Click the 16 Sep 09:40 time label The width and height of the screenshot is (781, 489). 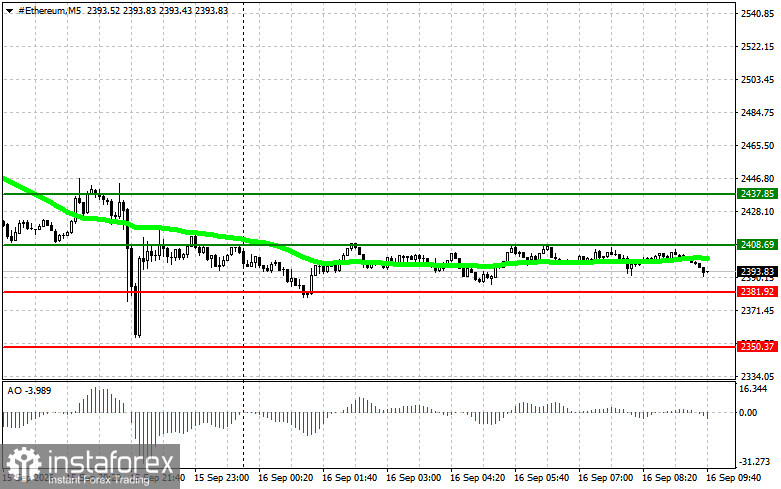coord(733,478)
